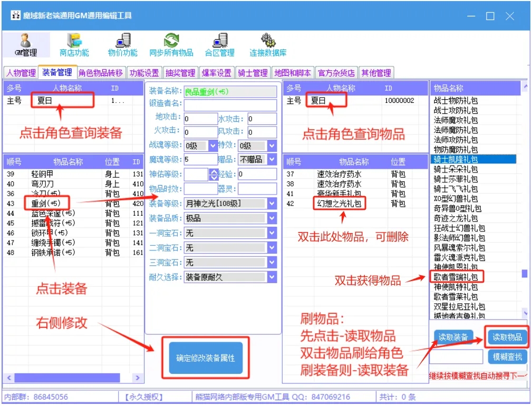The width and height of the screenshot is (532, 406).
Task: Expand the 三洞宝石 dropdown
Action: point(272,263)
